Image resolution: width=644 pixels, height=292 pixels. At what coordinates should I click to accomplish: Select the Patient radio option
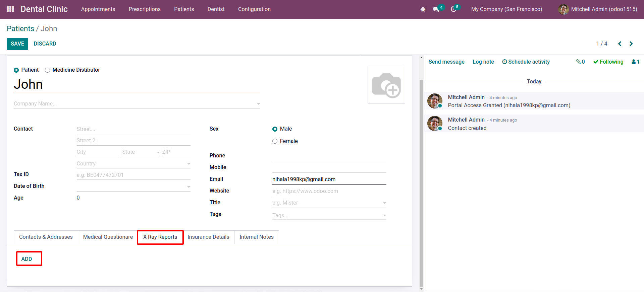point(16,70)
